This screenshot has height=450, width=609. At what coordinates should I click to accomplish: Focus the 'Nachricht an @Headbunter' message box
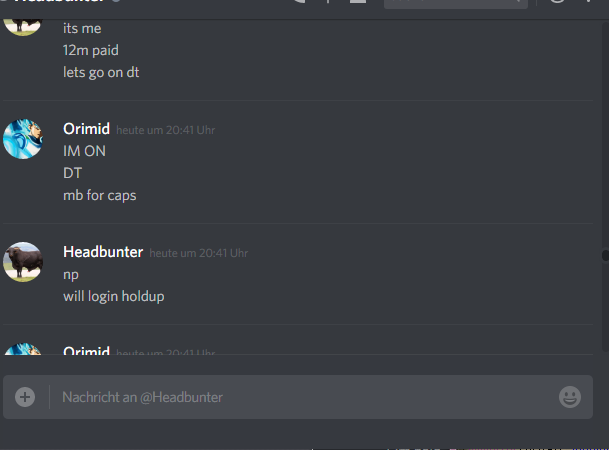click(298, 397)
